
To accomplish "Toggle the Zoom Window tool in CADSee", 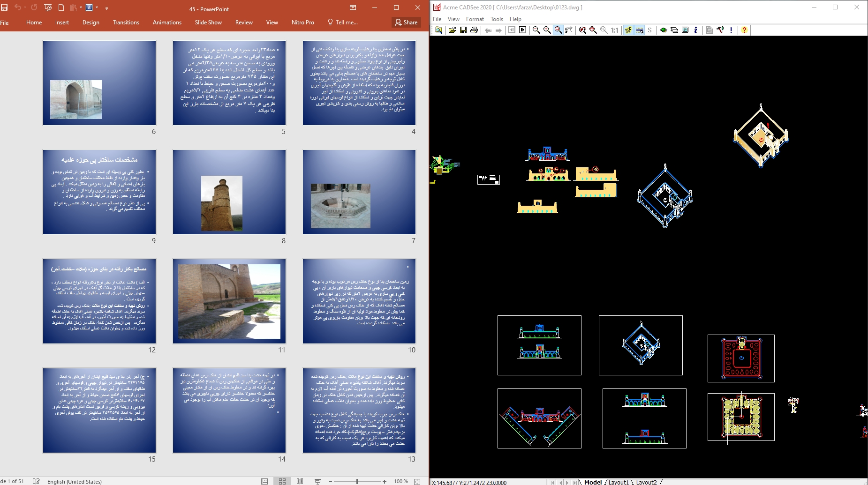I will 558,30.
